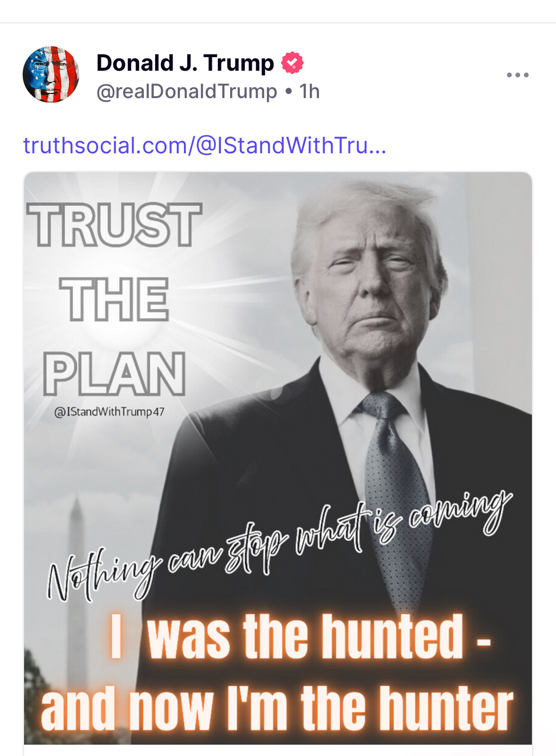
Task: Open the flag-painted profile avatar
Action: [x=51, y=75]
